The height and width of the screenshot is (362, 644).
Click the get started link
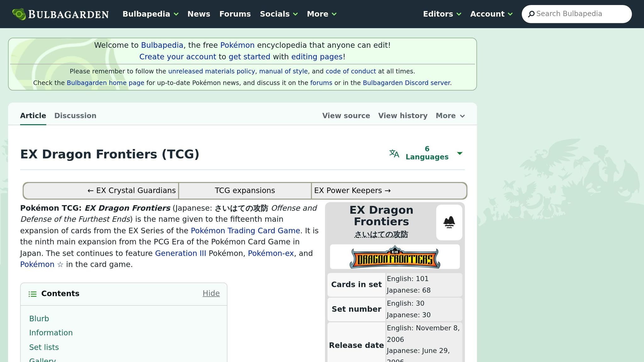(x=249, y=57)
